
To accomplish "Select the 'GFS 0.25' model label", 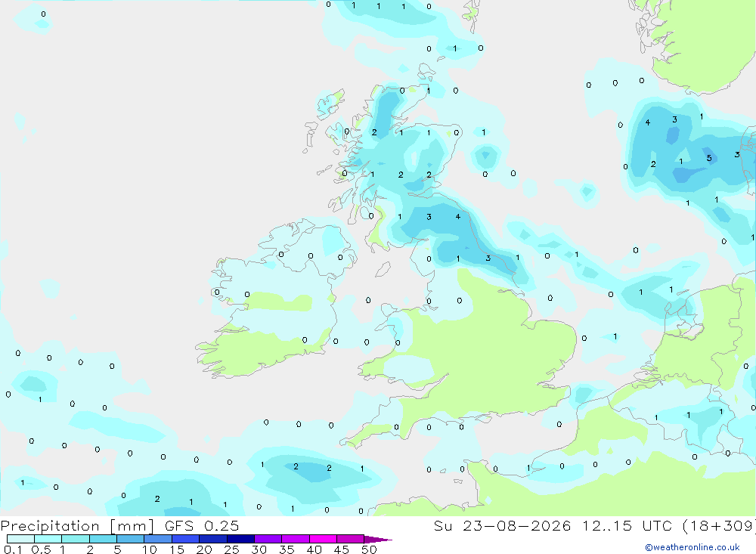I will click(x=202, y=525).
